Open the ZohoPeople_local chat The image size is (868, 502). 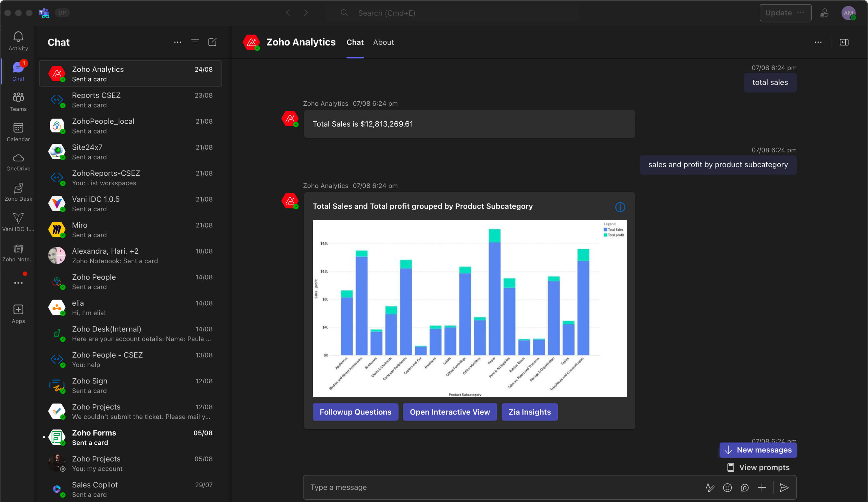tap(130, 125)
